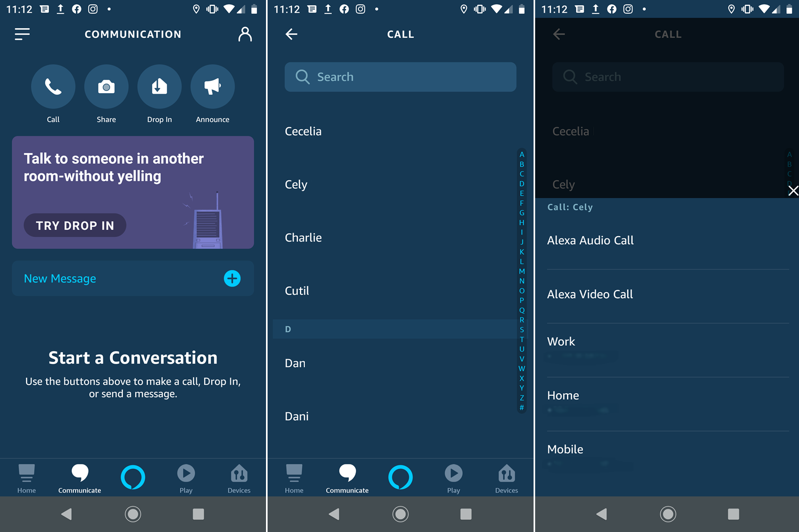Tap Instagram status icon on left screen
The image size is (799, 532).
click(93, 9)
